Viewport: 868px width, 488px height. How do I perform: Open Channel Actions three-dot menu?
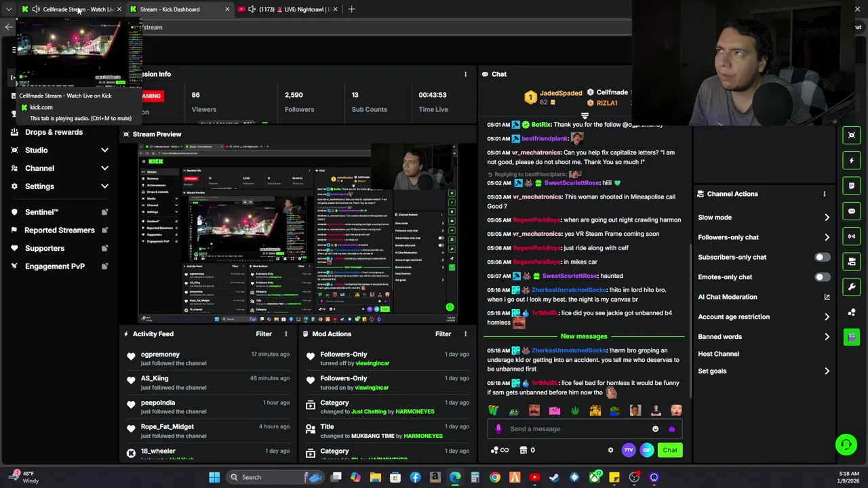pyautogui.click(x=825, y=194)
